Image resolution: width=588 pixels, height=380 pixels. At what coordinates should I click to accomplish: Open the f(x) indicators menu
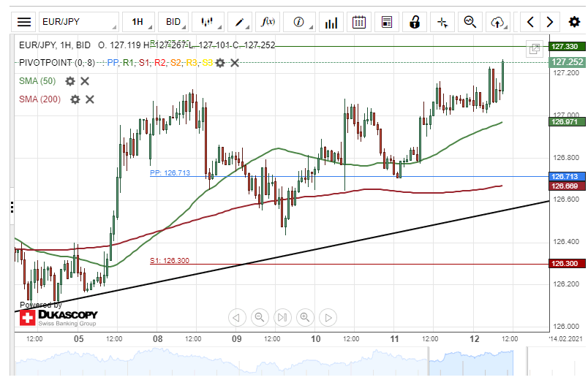(x=268, y=22)
